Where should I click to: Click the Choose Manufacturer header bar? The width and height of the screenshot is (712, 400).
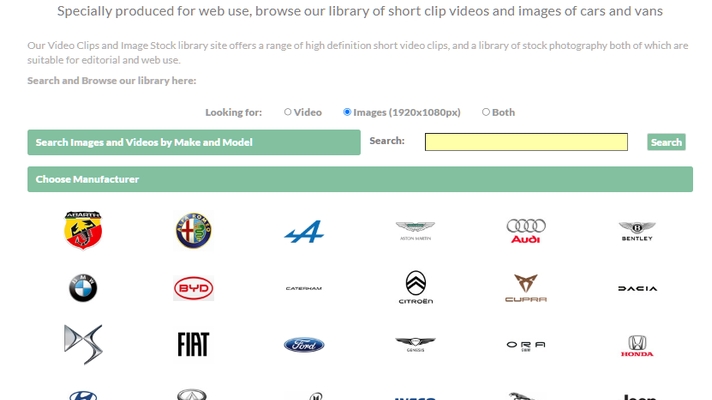360,179
